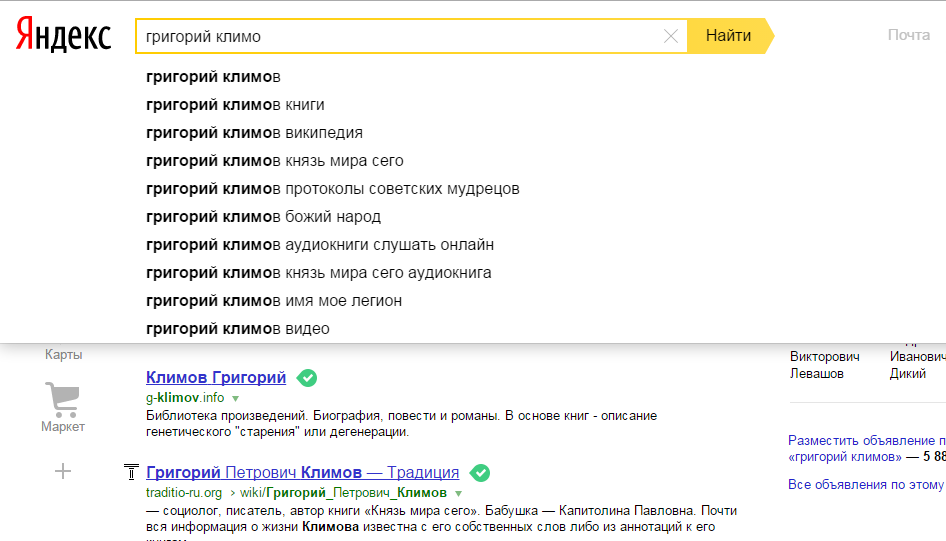Choose suggestion 'григорий климов божий народ'

[x=264, y=217]
